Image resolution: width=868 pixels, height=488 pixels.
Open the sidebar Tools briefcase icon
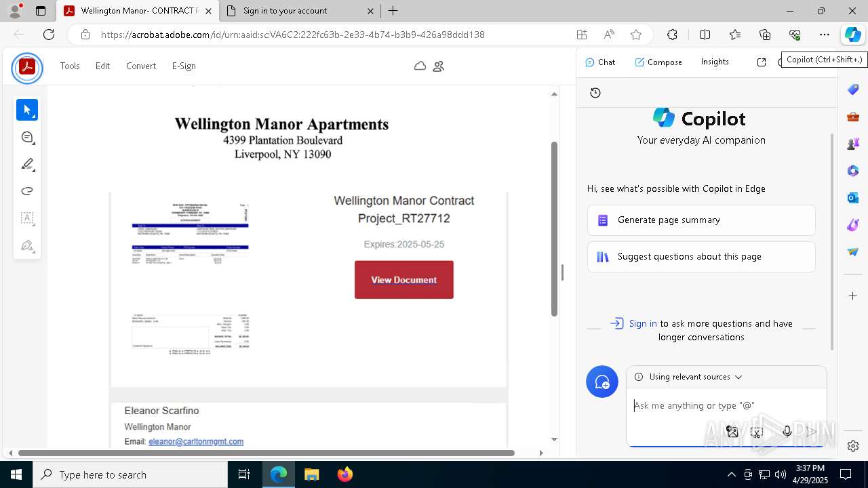853,117
